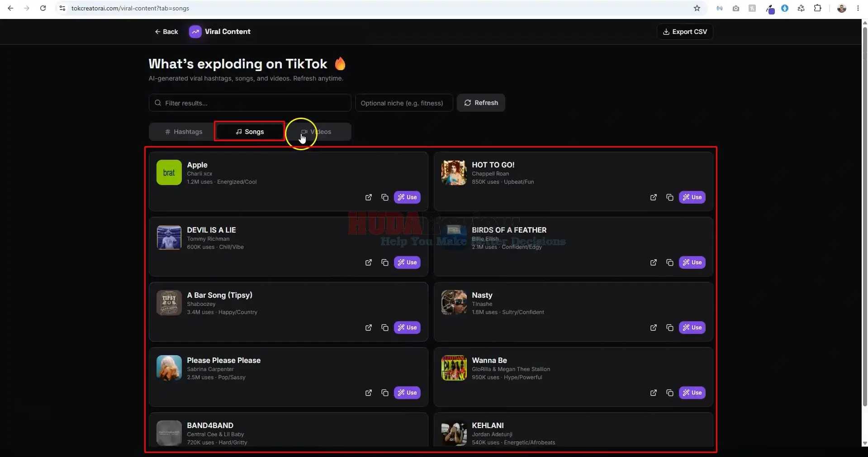This screenshot has width=868, height=457.
Task: Click the Wanna Be cover thumbnail
Action: click(x=454, y=368)
